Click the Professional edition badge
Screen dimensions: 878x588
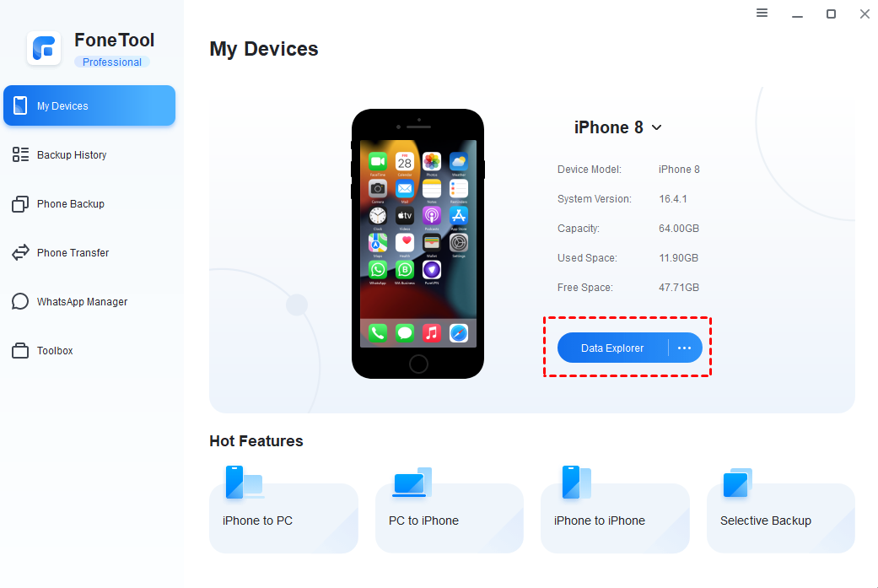point(112,62)
